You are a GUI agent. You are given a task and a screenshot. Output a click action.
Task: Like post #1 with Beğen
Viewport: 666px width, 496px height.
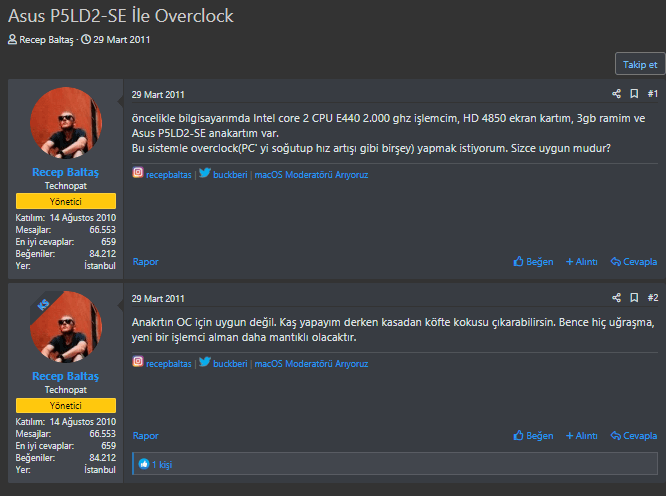coord(533,262)
